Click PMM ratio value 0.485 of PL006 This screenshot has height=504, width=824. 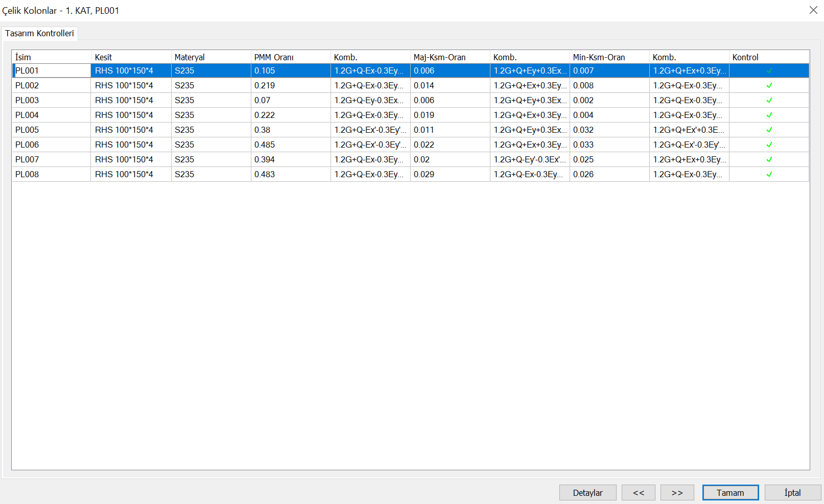point(265,145)
